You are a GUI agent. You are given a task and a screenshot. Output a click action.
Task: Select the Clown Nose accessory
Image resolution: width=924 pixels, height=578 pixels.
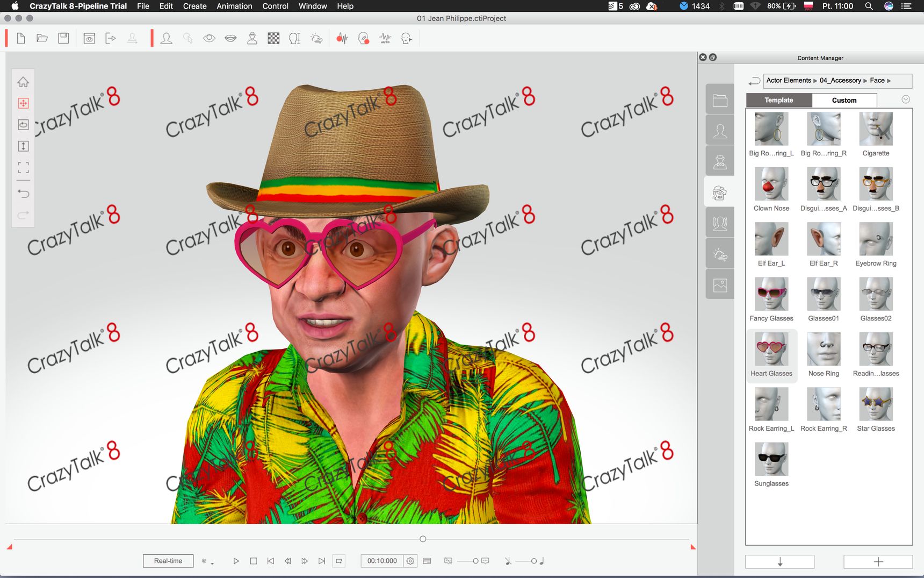tap(771, 183)
